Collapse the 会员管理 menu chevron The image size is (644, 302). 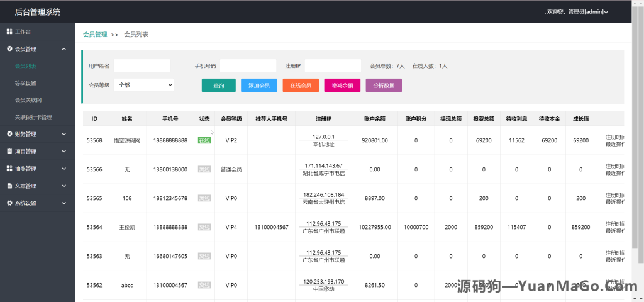64,48
